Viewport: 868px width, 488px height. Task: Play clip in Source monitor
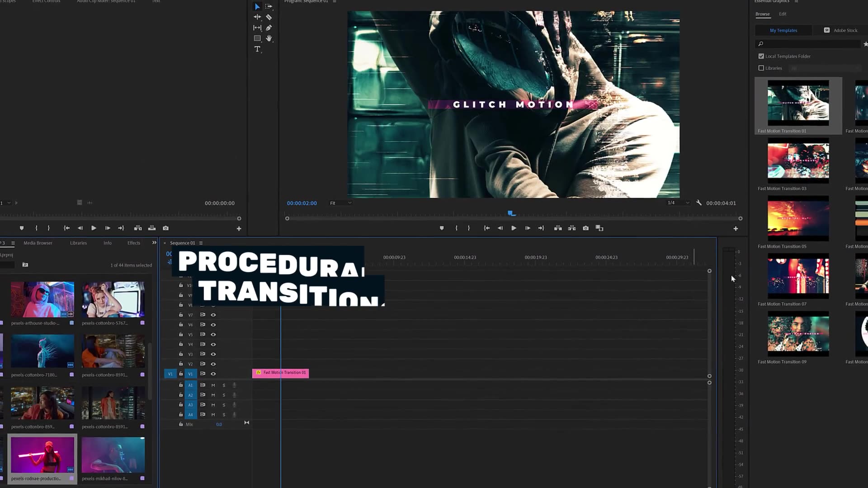pos(94,228)
